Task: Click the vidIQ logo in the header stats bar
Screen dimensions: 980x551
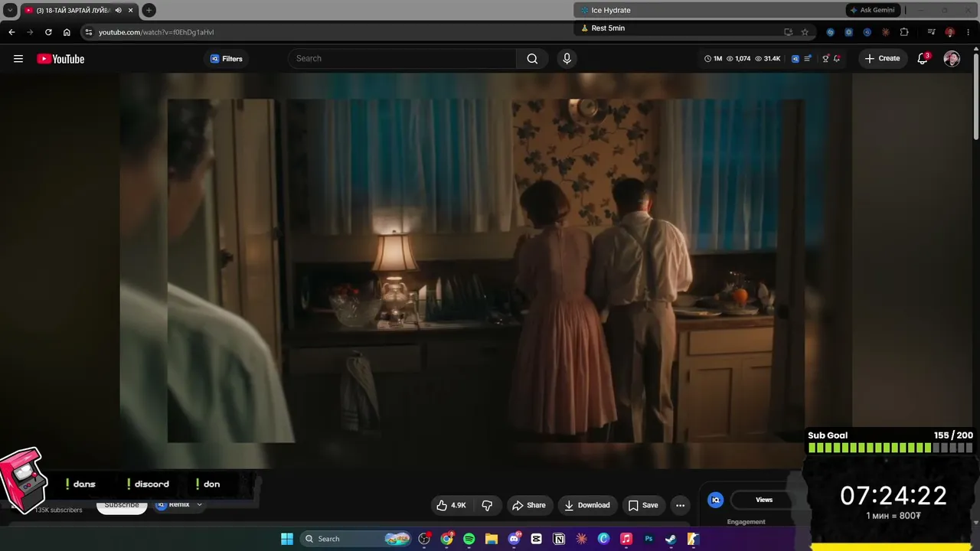Action: click(x=795, y=59)
